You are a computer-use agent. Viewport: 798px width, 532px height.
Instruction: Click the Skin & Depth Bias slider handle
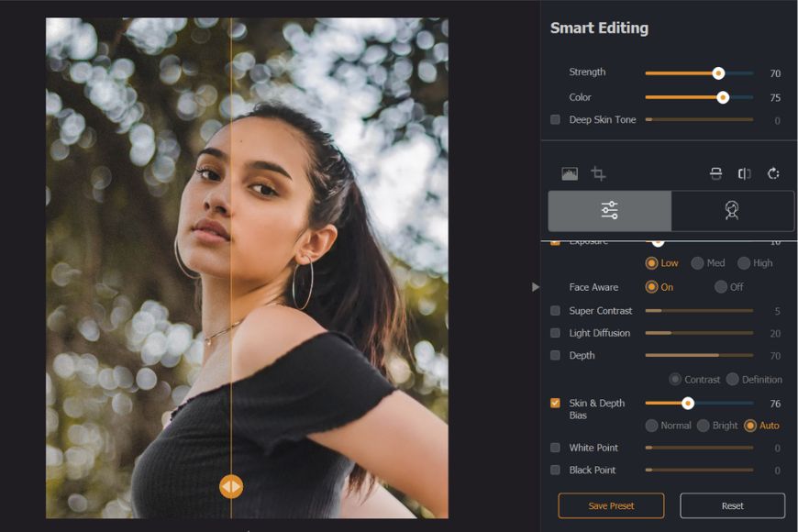pos(688,404)
